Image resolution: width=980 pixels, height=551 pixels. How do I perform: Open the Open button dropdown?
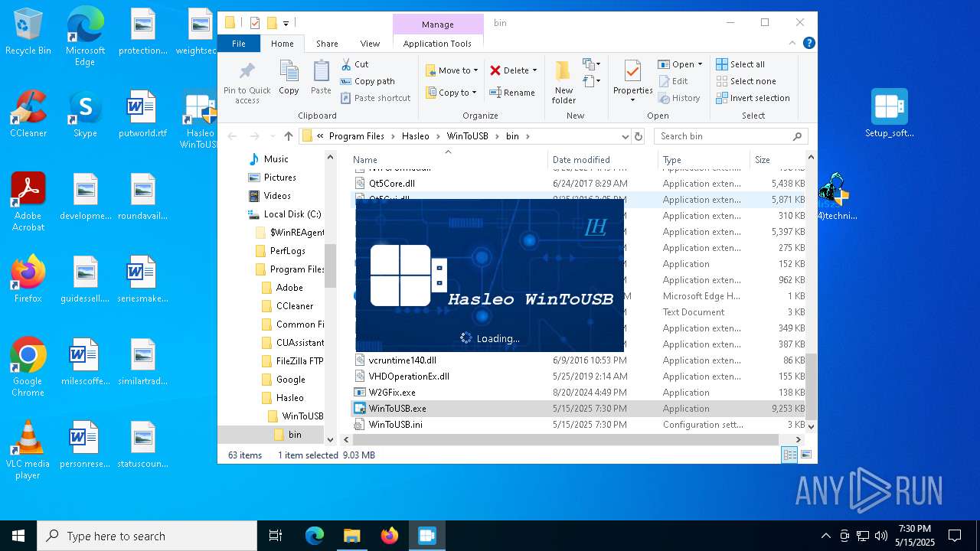[x=699, y=64]
